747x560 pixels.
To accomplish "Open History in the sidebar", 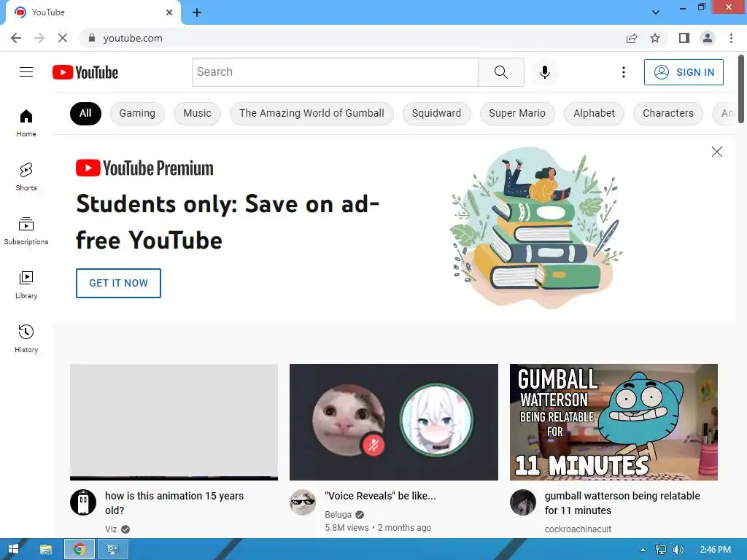I will 26,338.
